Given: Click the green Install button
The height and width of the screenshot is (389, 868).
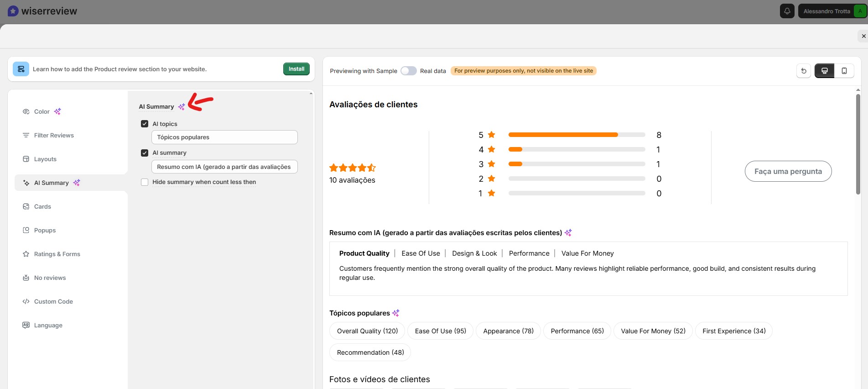Looking at the screenshot, I should 296,69.
